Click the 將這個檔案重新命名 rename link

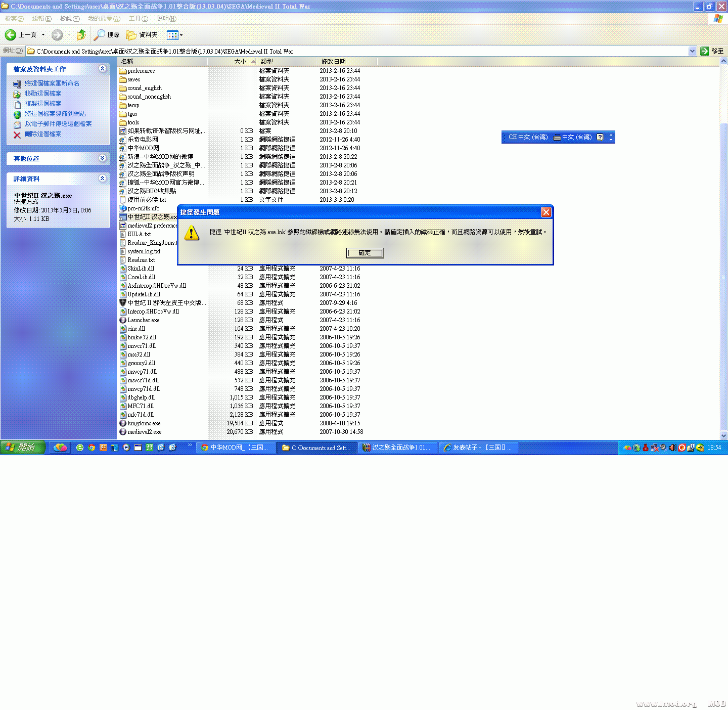(x=52, y=83)
